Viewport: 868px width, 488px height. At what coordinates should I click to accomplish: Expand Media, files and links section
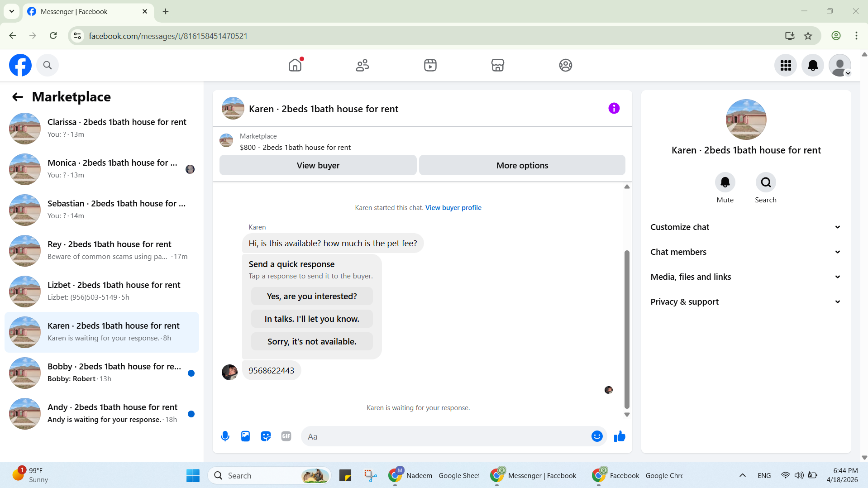pos(746,277)
